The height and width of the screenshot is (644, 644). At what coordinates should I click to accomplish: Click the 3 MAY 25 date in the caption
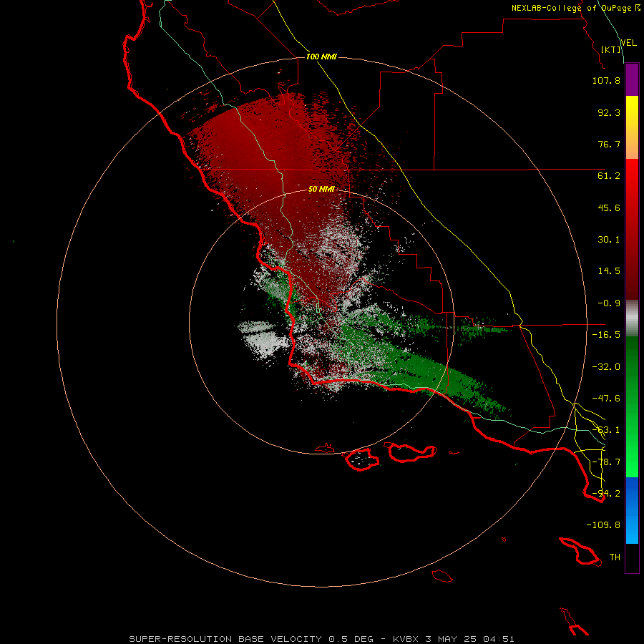pyautogui.click(x=451, y=639)
